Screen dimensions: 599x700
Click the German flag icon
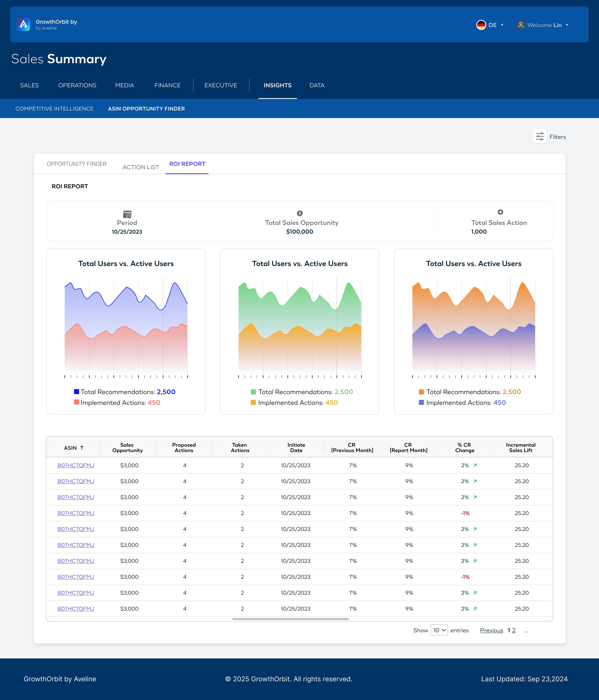tap(481, 25)
